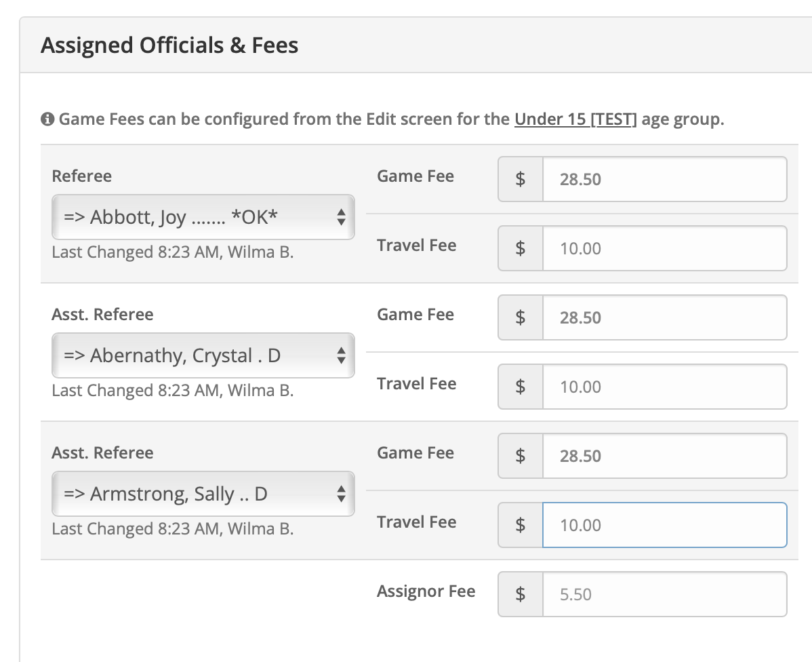
Task: Click dollar sign addon for Referee Game Fee
Action: click(520, 179)
